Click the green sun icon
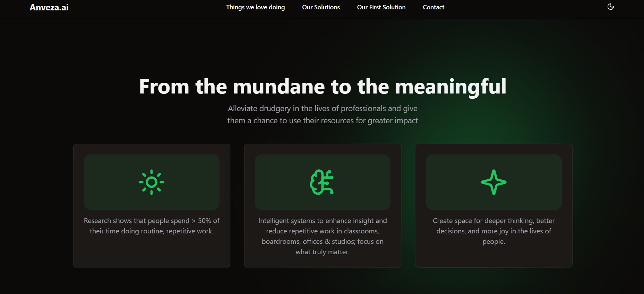 [152, 182]
